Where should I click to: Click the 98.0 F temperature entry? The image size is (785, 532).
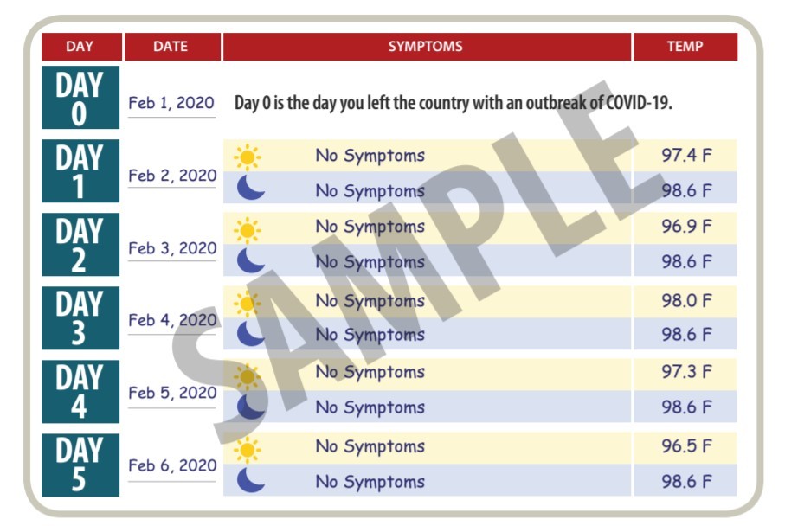coord(686,301)
